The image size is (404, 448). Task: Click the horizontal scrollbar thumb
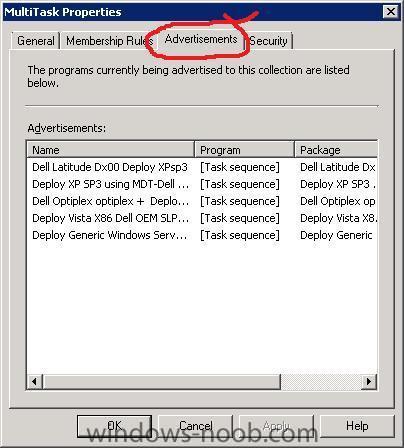pyautogui.click(x=161, y=381)
